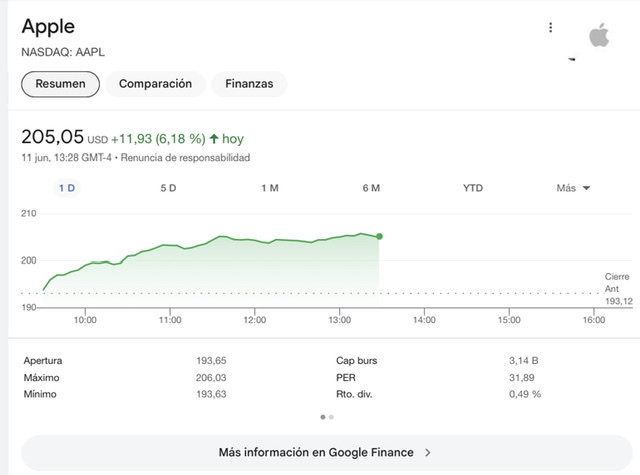Open the three-dot more options menu

(551, 27)
